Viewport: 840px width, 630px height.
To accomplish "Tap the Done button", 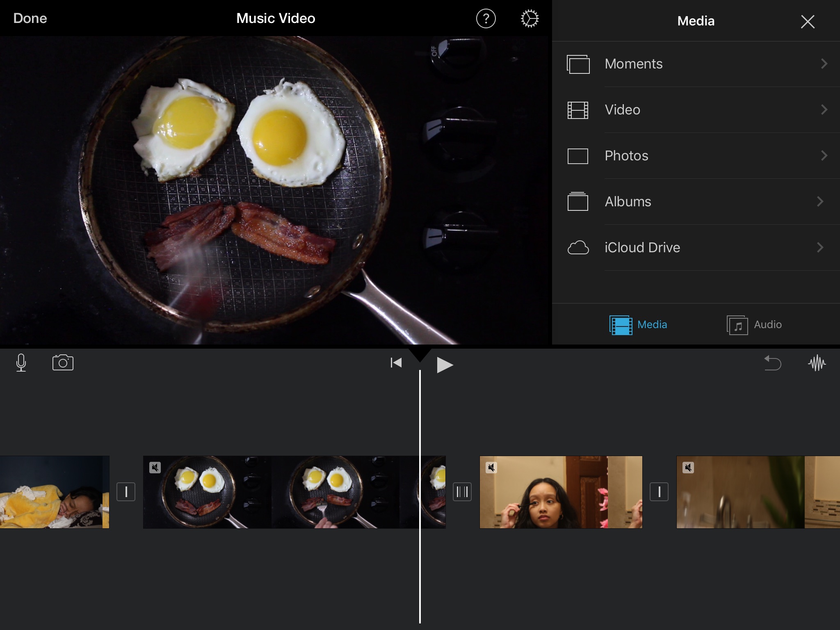I will [30, 18].
